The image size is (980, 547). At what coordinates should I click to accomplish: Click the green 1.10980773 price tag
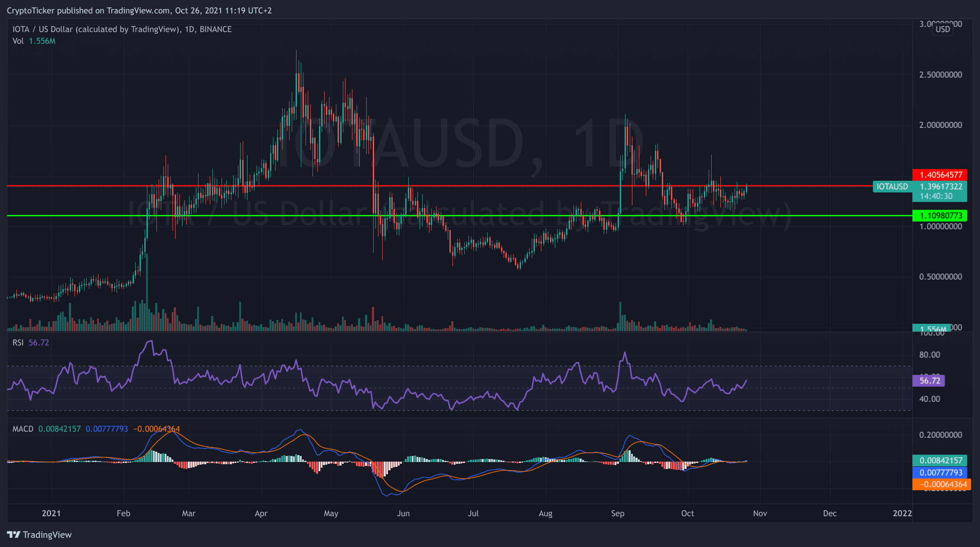click(940, 215)
